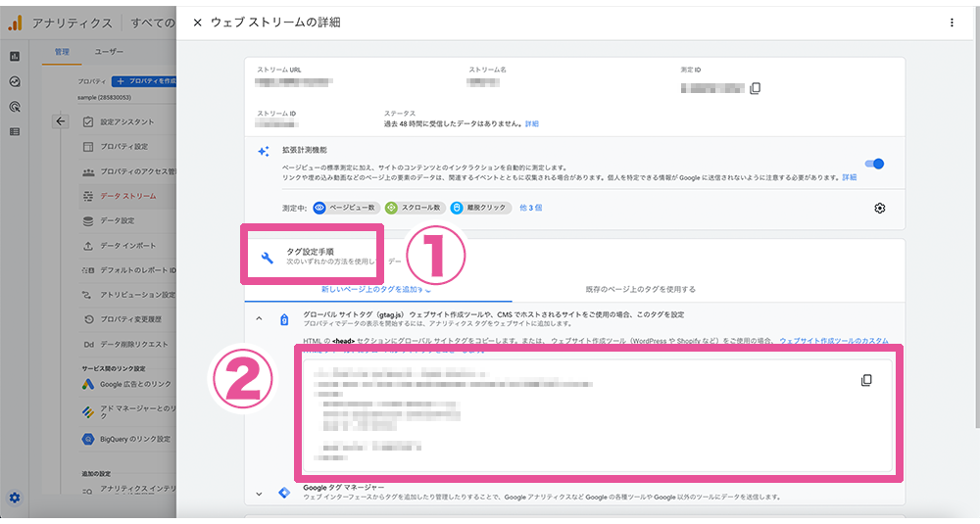
Task: Expand the Google タグ マネージャー section
Action: pos(259,494)
